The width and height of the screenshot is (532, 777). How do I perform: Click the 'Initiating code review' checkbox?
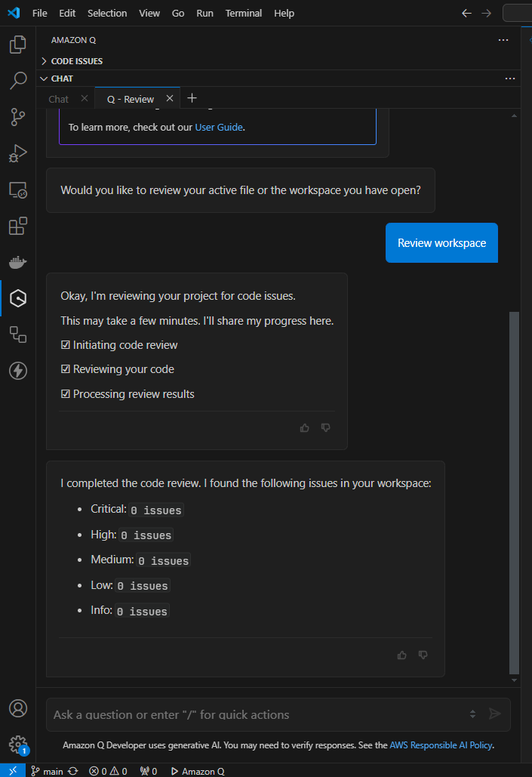coord(66,345)
